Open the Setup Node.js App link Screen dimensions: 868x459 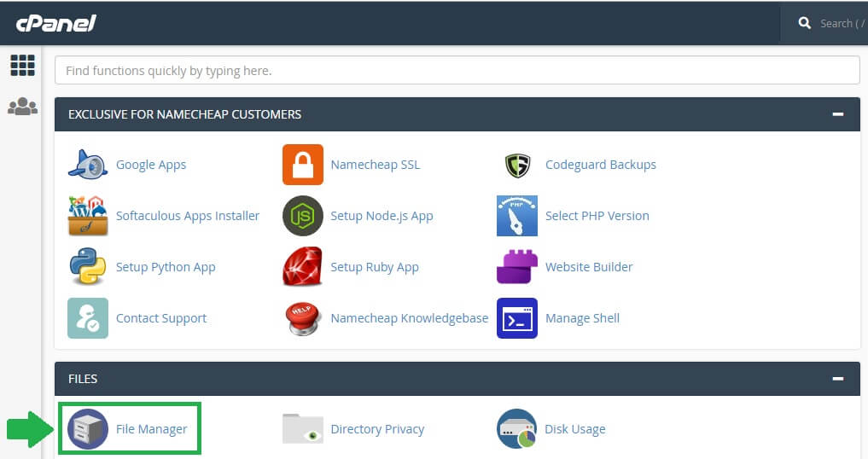(x=382, y=216)
